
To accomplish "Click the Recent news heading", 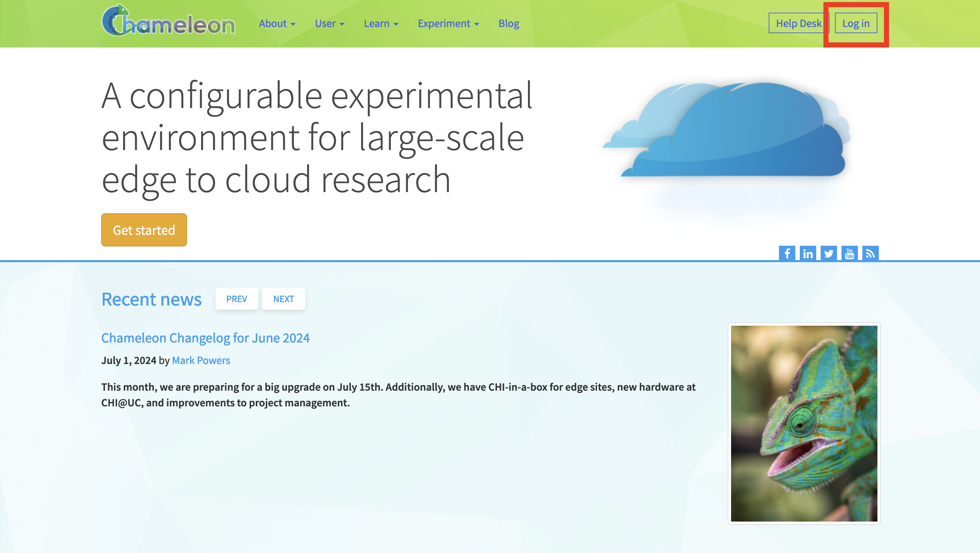I will (151, 299).
